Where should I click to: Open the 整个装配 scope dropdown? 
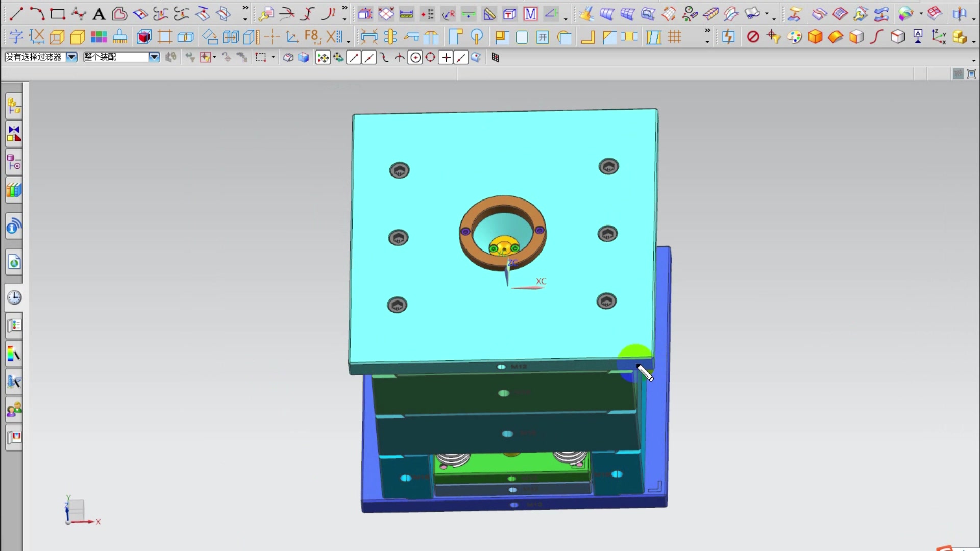(154, 57)
